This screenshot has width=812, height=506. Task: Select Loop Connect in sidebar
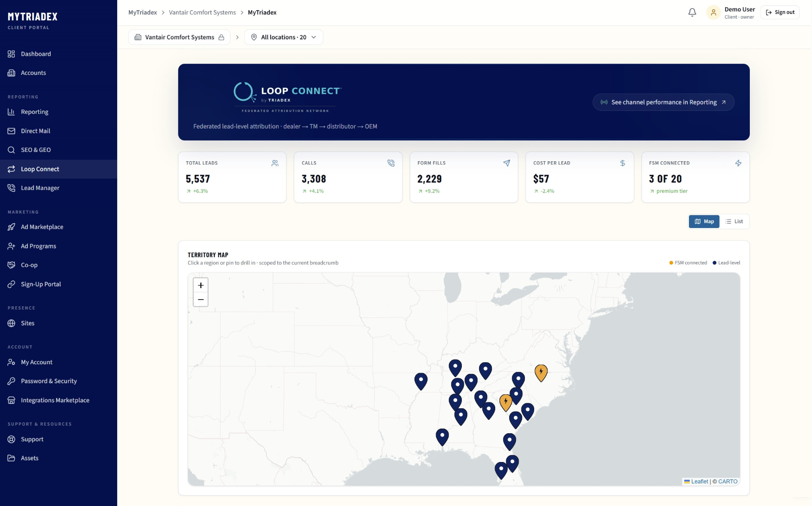click(58, 169)
